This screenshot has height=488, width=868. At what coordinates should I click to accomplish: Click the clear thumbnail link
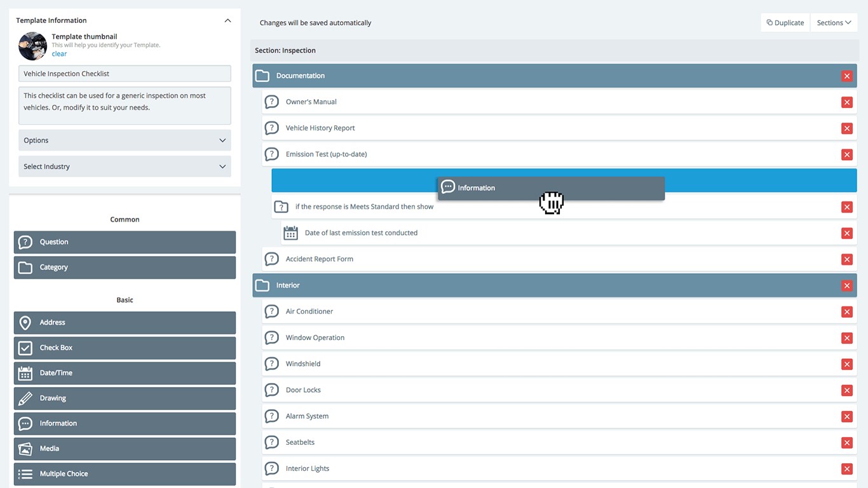[59, 54]
